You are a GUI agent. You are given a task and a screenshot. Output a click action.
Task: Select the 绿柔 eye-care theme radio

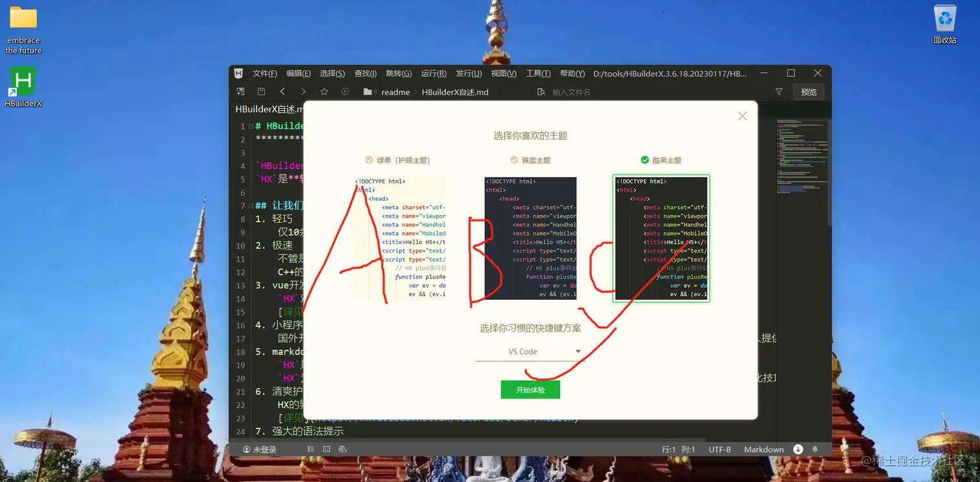tap(369, 160)
